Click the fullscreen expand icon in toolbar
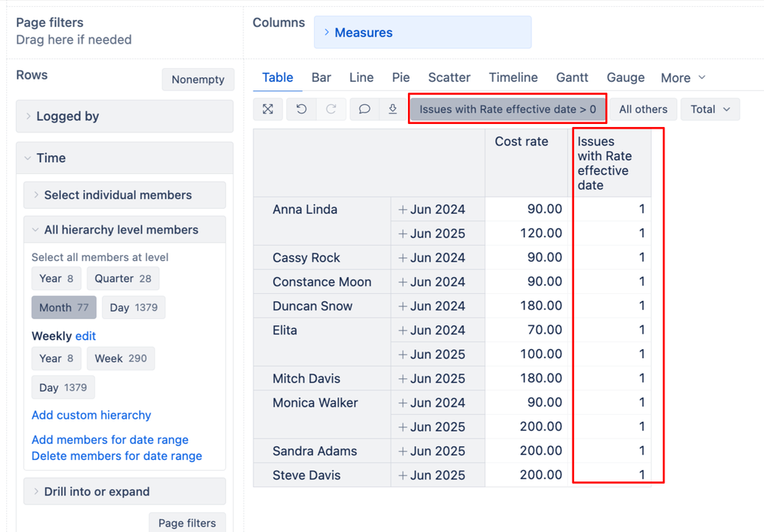This screenshot has width=764, height=532. 268,109
